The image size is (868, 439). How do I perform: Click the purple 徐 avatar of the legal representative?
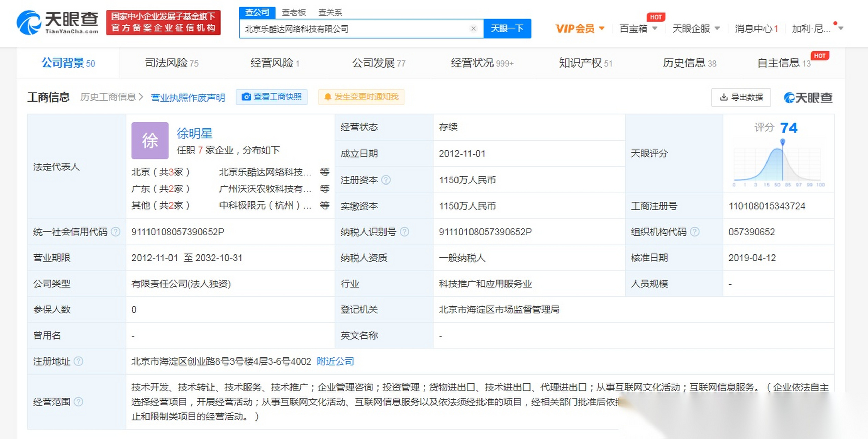coord(150,141)
